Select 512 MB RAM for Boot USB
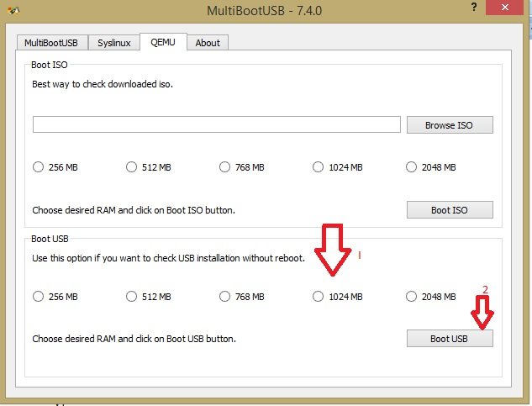The height and width of the screenshot is (406, 532). [149, 297]
